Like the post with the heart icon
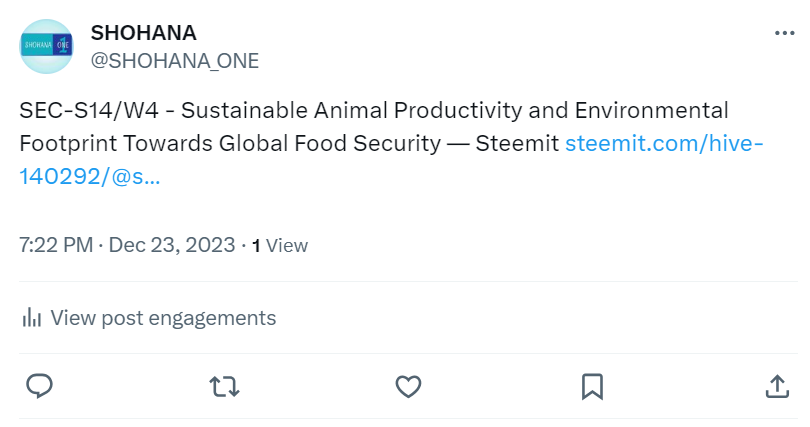 click(x=408, y=386)
